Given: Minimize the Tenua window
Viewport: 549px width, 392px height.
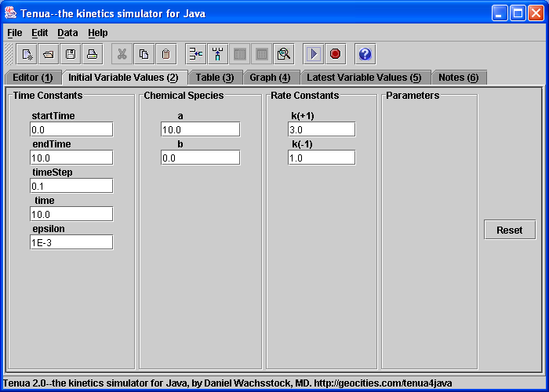Looking at the screenshot, I should (x=500, y=13).
